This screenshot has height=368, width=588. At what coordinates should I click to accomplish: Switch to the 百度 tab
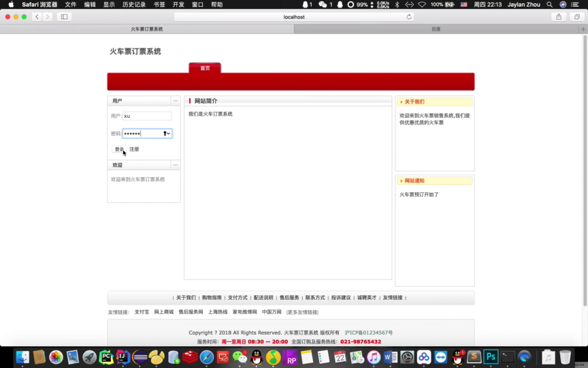click(436, 29)
